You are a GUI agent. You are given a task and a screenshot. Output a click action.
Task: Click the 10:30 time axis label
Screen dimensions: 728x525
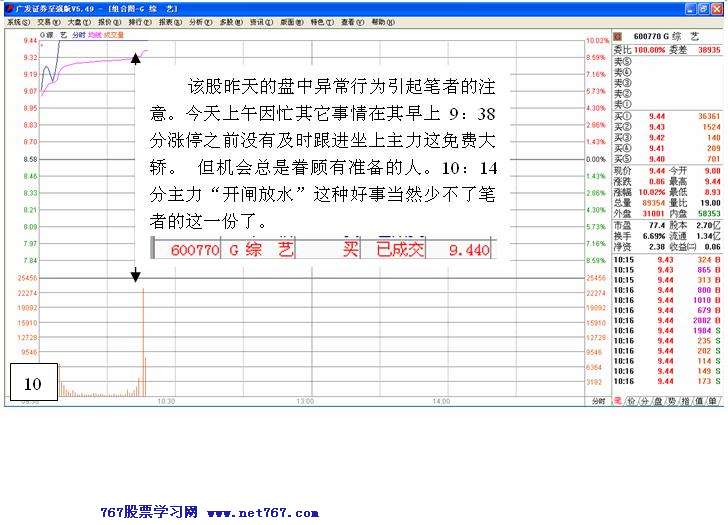tap(166, 401)
